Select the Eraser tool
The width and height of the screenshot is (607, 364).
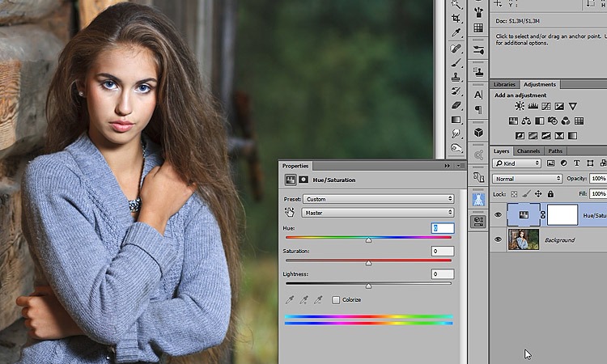pyautogui.click(x=456, y=105)
